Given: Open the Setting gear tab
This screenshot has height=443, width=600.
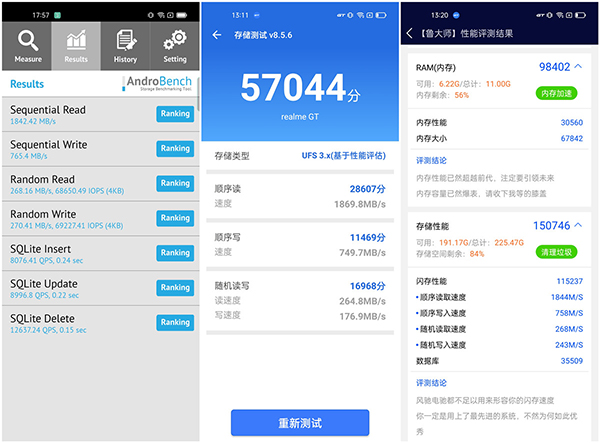Looking at the screenshot, I should (x=175, y=46).
